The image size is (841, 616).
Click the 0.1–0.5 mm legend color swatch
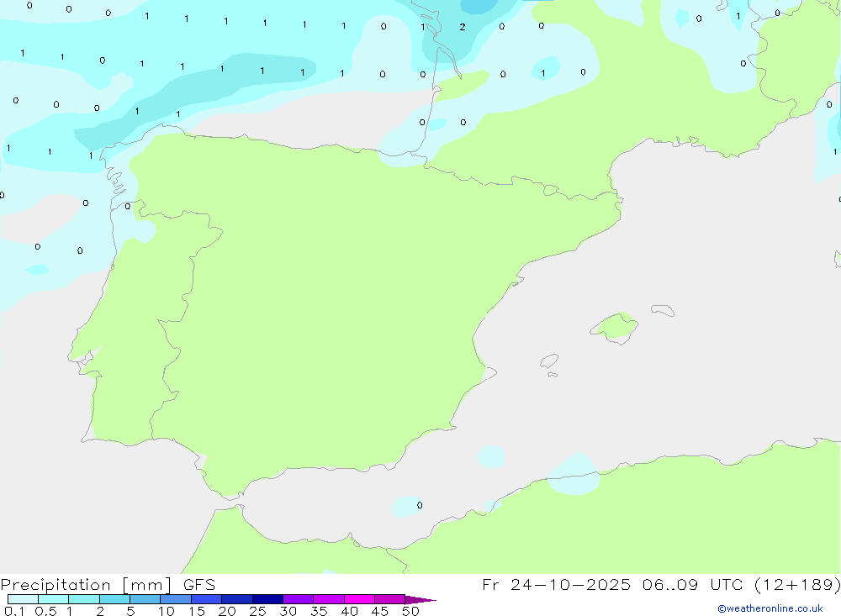click(x=23, y=599)
